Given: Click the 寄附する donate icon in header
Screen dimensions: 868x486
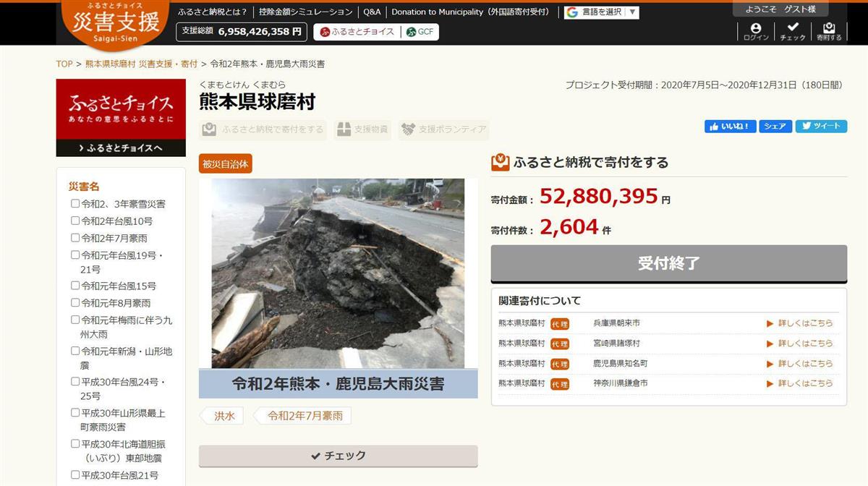Looking at the screenshot, I should [829, 31].
